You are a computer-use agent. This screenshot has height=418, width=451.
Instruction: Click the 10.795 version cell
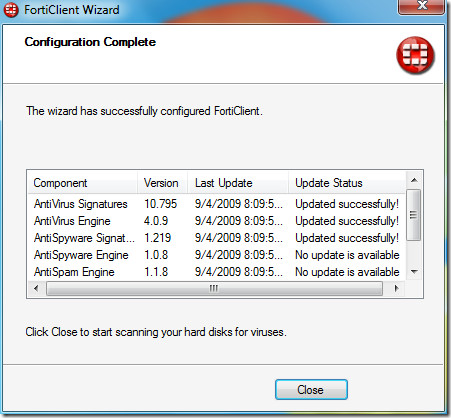click(x=161, y=204)
